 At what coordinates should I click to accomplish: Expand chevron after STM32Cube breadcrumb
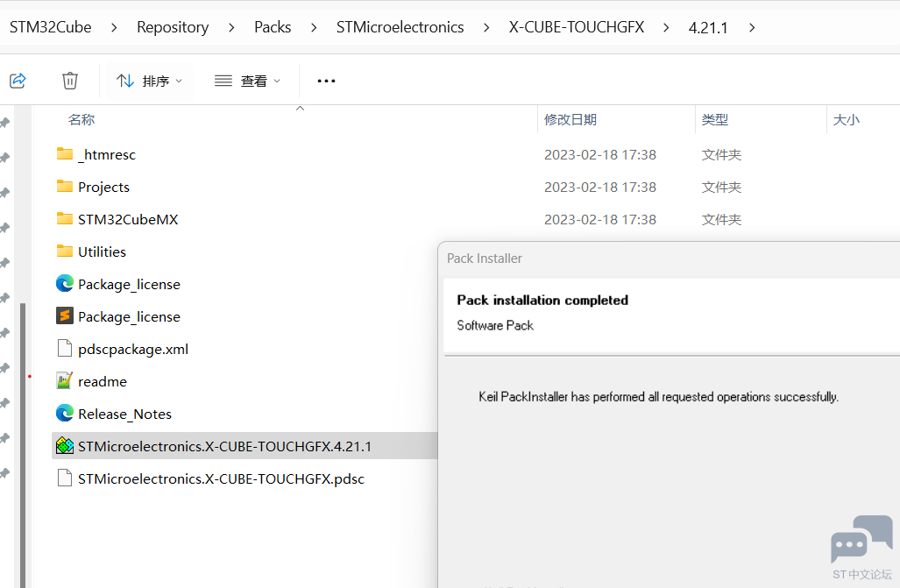click(114, 27)
